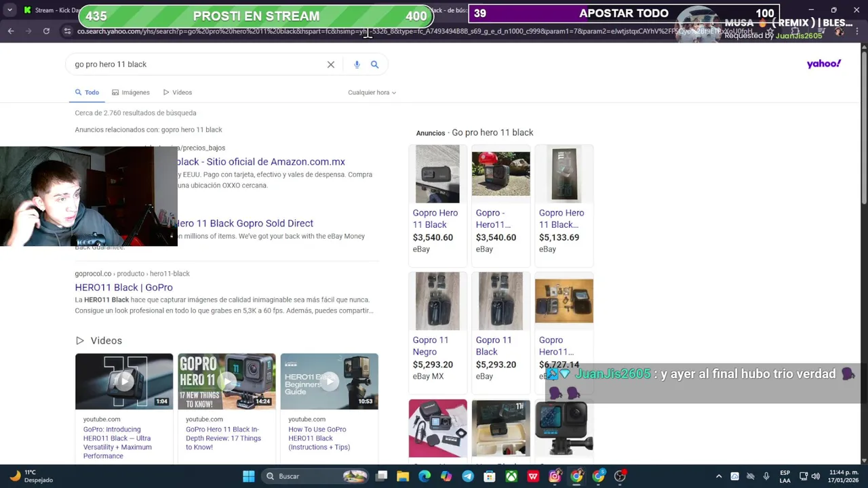Expand the Cualquier hora time filter
Image resolution: width=868 pixels, height=488 pixels.
[x=372, y=92]
